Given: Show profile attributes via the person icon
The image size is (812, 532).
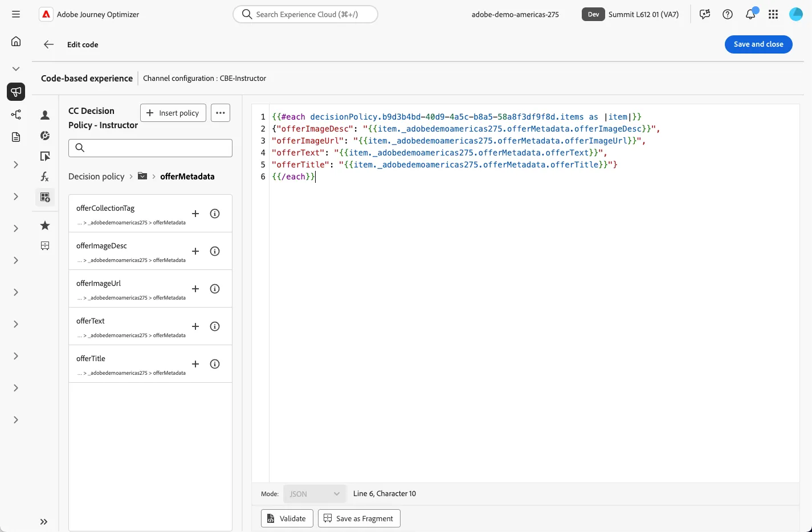Looking at the screenshot, I should [45, 115].
